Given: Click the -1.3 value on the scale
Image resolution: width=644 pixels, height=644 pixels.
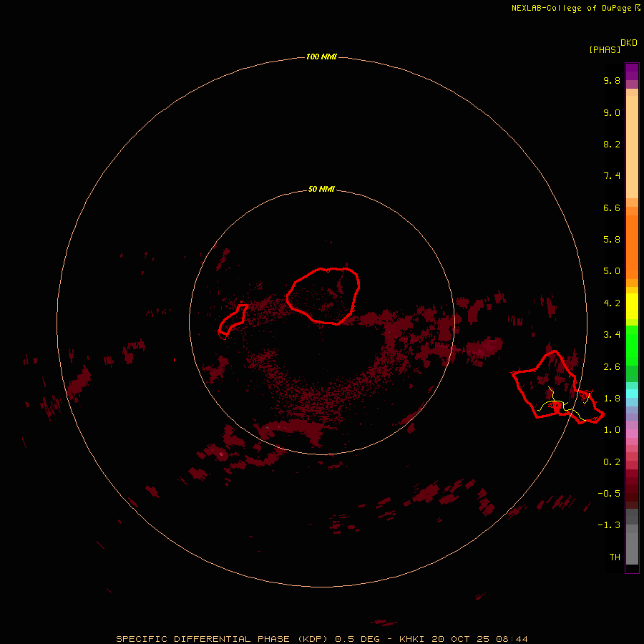Looking at the screenshot, I should (x=609, y=525).
